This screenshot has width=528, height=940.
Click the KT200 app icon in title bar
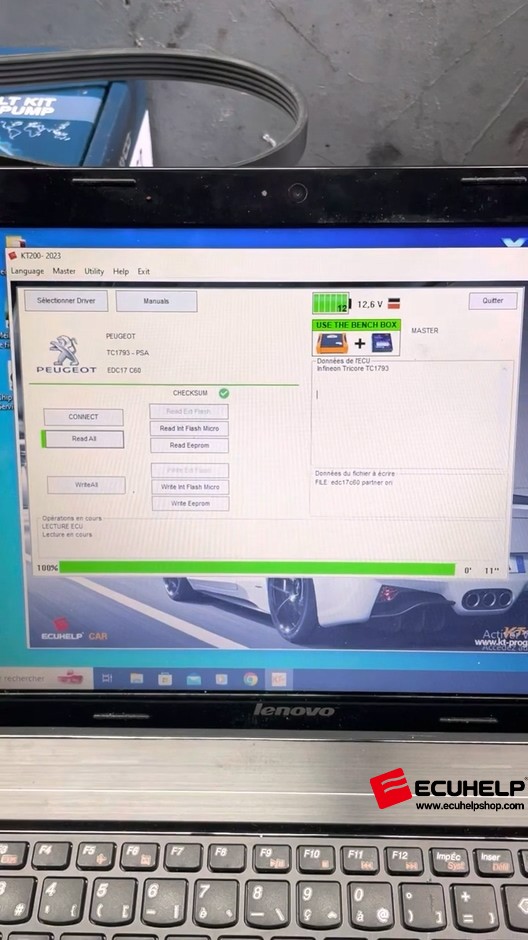pyautogui.click(x=12, y=255)
